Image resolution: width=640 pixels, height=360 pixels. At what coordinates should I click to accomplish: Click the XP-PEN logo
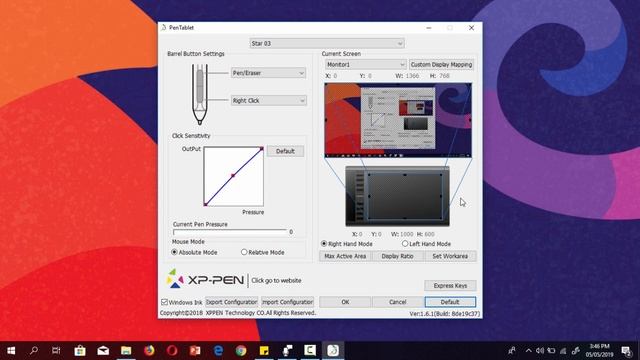(205, 279)
